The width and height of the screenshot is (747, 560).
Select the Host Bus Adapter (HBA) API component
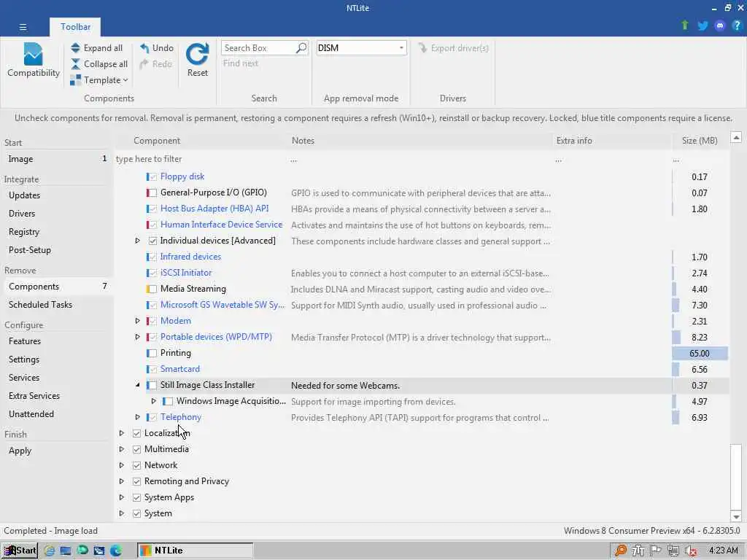pyautogui.click(x=214, y=209)
